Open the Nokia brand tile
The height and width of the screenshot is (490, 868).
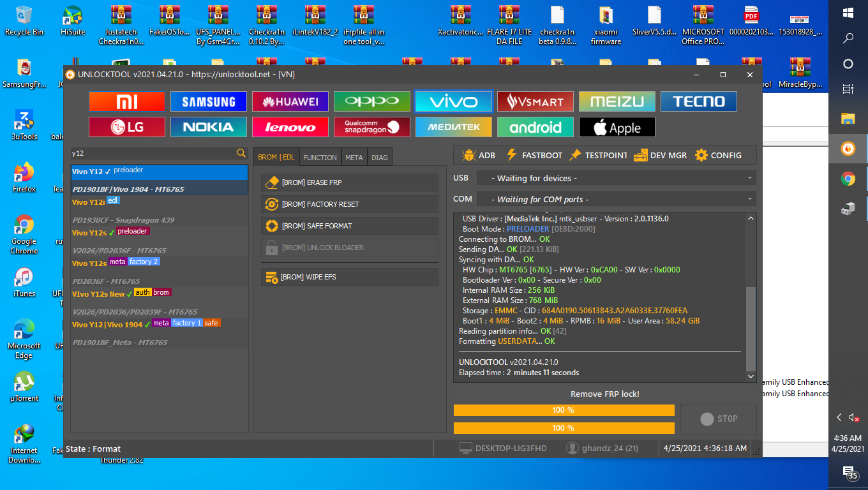pos(208,127)
